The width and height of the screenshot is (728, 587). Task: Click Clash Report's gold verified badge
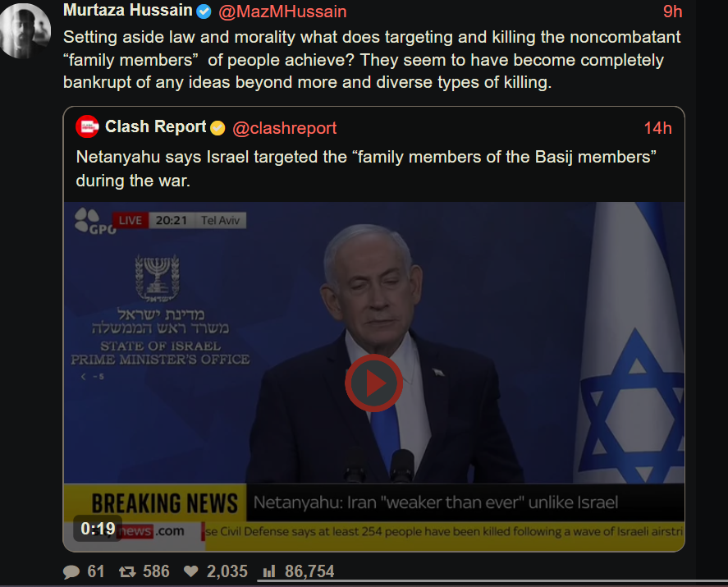coord(217,128)
